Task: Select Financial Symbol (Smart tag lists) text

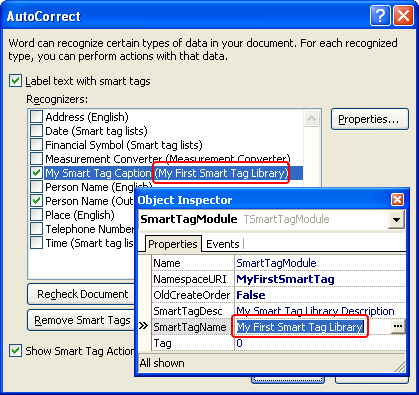Action: click(x=124, y=145)
